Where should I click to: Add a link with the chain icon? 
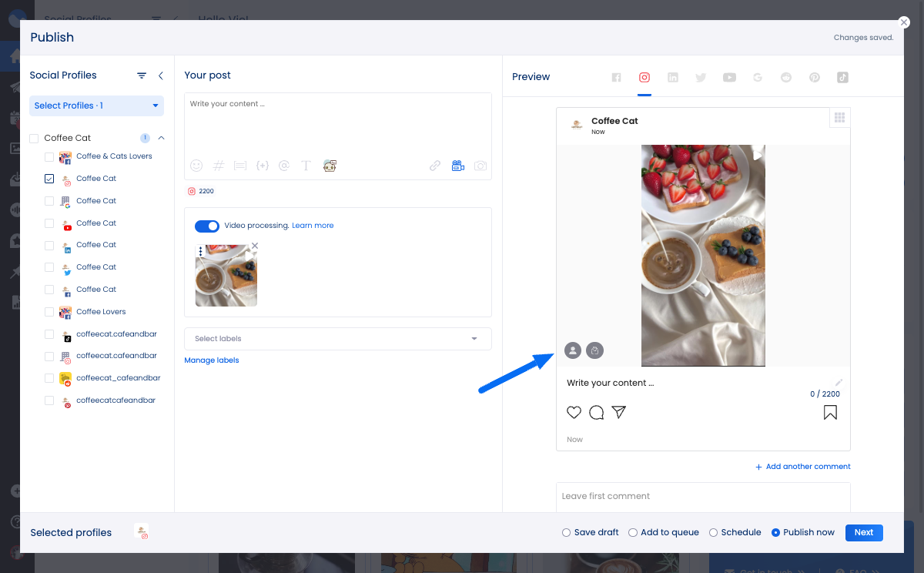[x=435, y=166]
